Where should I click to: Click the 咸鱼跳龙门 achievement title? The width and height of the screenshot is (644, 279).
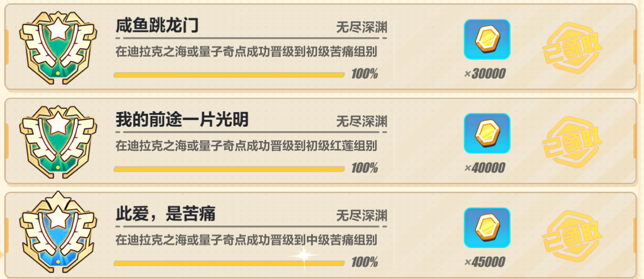pyautogui.click(x=157, y=26)
